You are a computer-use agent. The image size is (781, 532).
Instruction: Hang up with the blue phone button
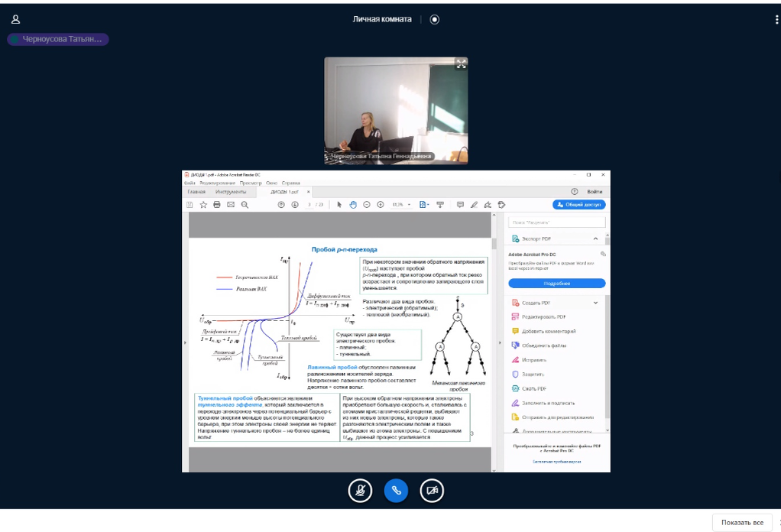click(x=396, y=491)
